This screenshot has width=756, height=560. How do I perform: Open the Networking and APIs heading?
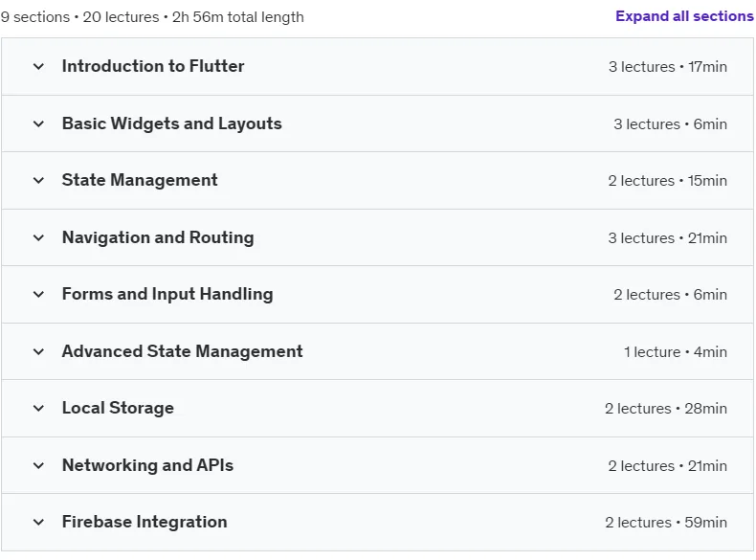pos(147,465)
